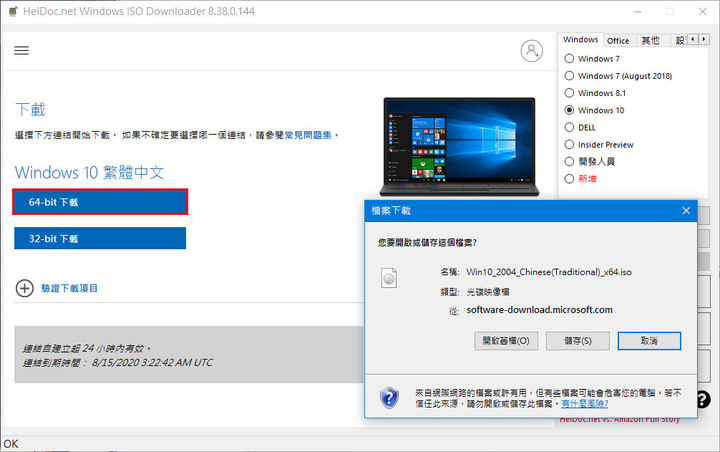Select Insider Preview radio button

[x=569, y=144]
